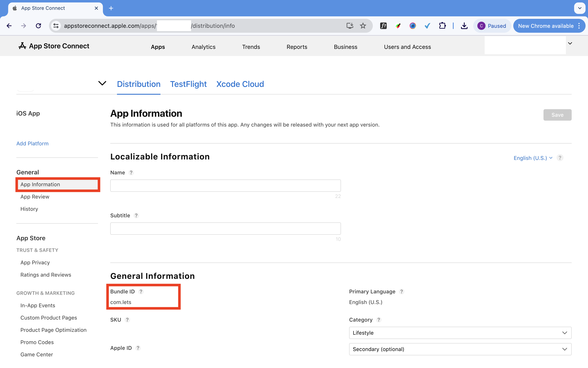This screenshot has width=588, height=368.
Task: Click the com.lets Bundle ID value
Action: 121,302
